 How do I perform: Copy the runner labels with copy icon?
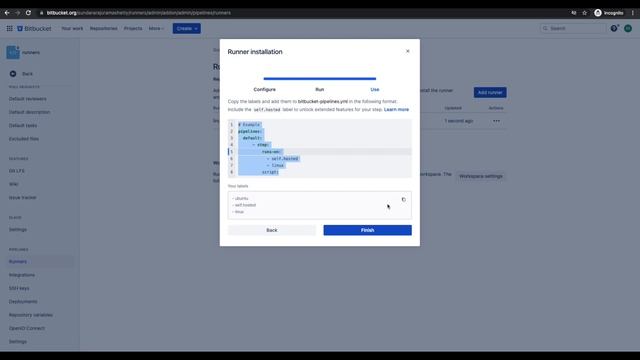click(x=404, y=200)
